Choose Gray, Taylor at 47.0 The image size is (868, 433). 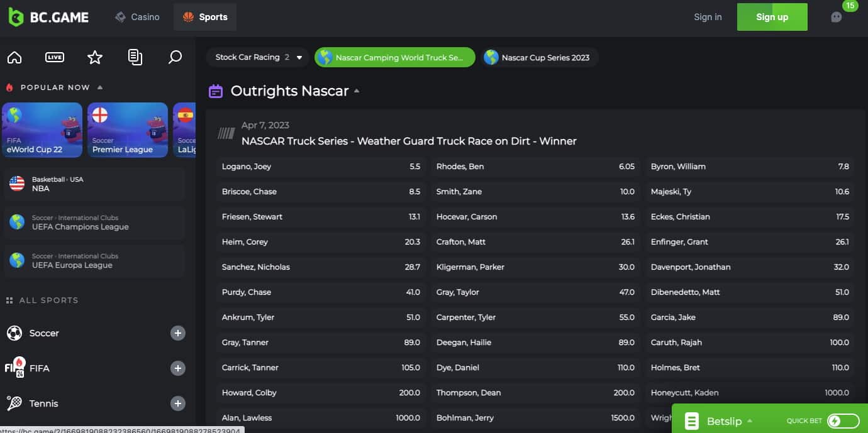tap(535, 292)
